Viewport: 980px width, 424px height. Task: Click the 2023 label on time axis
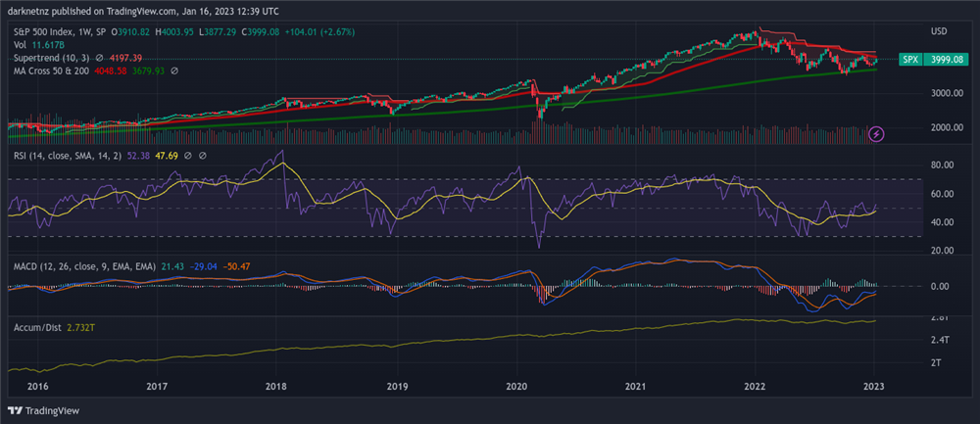coord(876,387)
